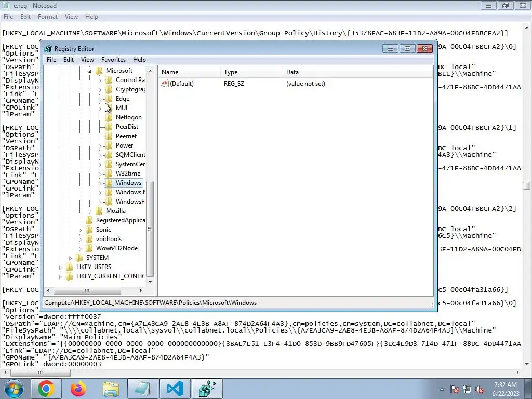Viewport: 532px width, 399px height.
Task: Click the tree pane scroll right arrow
Action: tap(141, 290)
